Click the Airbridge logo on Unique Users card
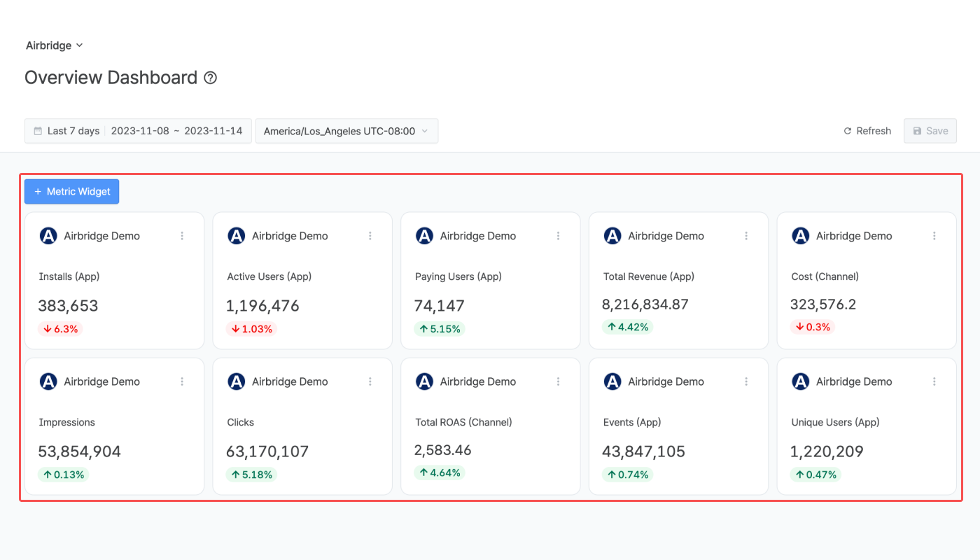The height and width of the screenshot is (560, 980). (x=801, y=381)
